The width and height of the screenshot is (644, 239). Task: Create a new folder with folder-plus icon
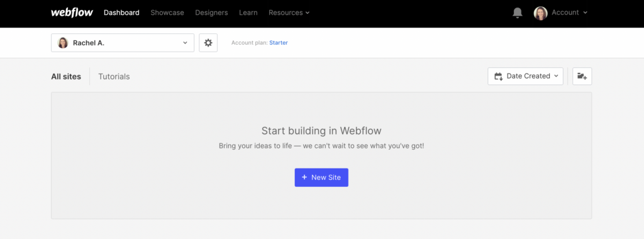tap(582, 76)
